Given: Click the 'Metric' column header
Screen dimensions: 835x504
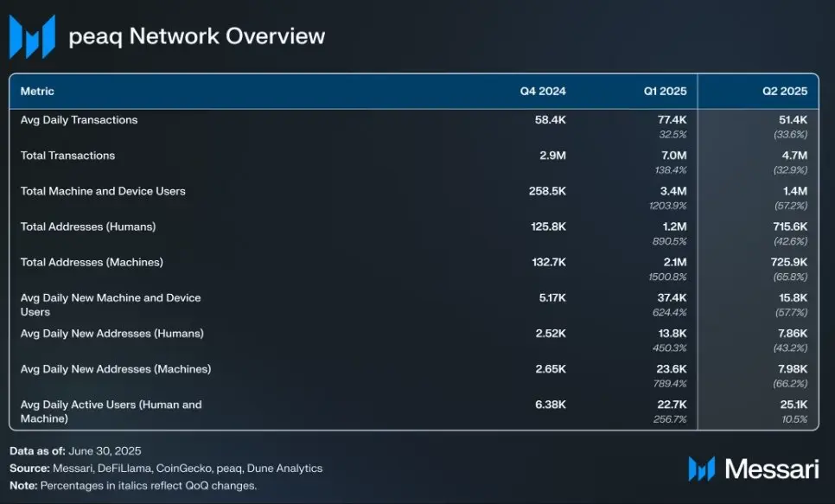Looking at the screenshot, I should tap(37, 91).
